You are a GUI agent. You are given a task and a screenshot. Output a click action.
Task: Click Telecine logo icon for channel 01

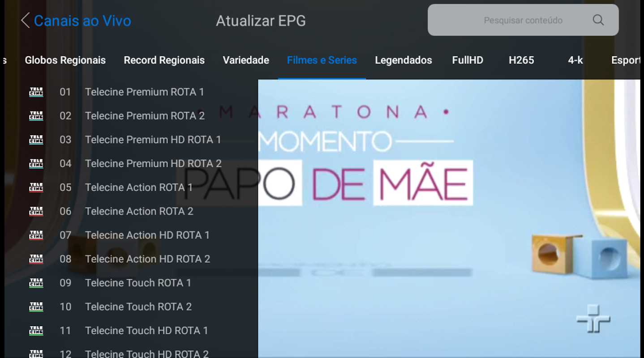(36, 92)
